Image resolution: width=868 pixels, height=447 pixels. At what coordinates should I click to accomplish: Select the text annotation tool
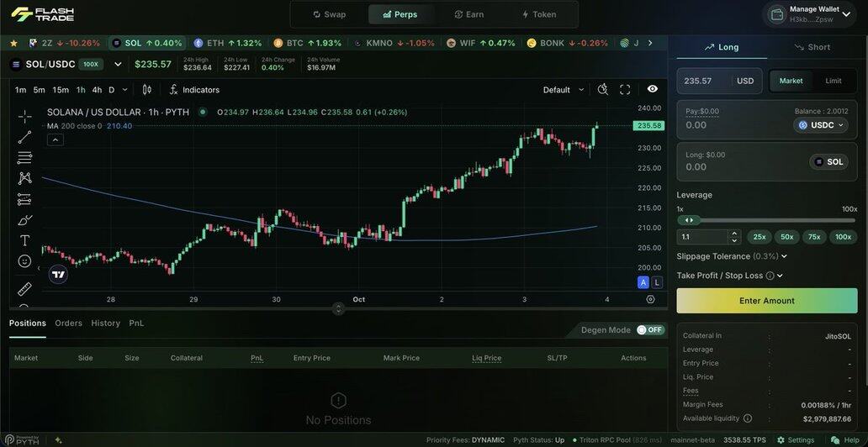coord(24,240)
